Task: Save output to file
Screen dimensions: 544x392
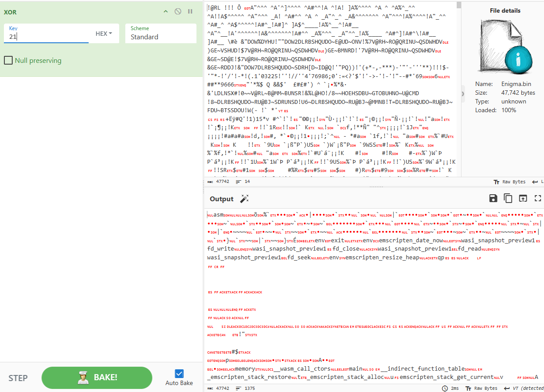Action: [x=493, y=199]
